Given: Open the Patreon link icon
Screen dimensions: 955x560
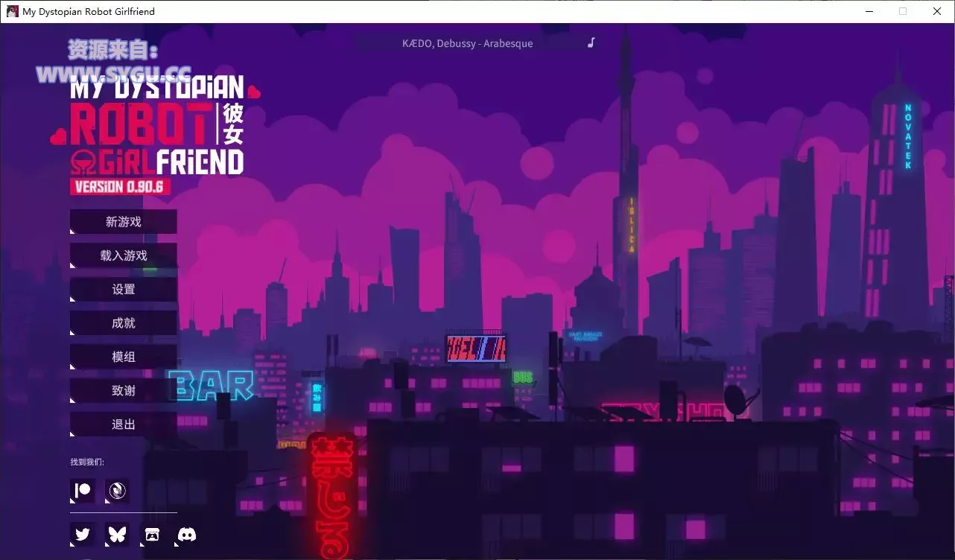Looking at the screenshot, I should [x=83, y=491].
